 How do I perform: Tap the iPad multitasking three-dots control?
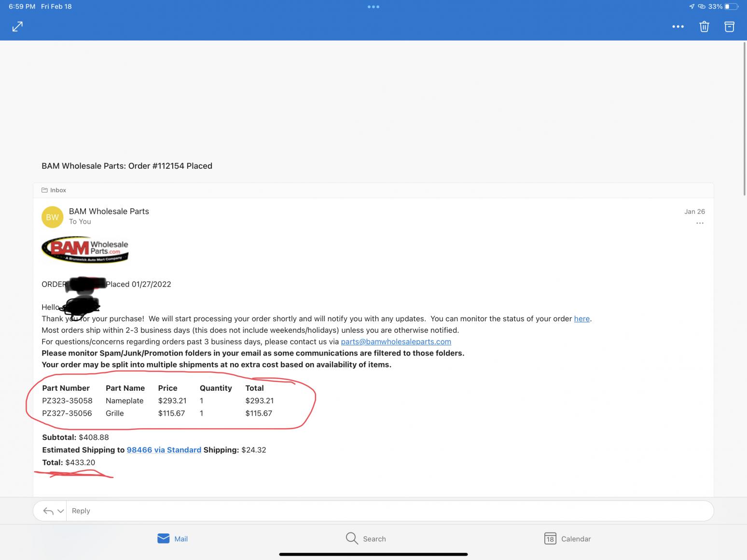pyautogui.click(x=373, y=7)
